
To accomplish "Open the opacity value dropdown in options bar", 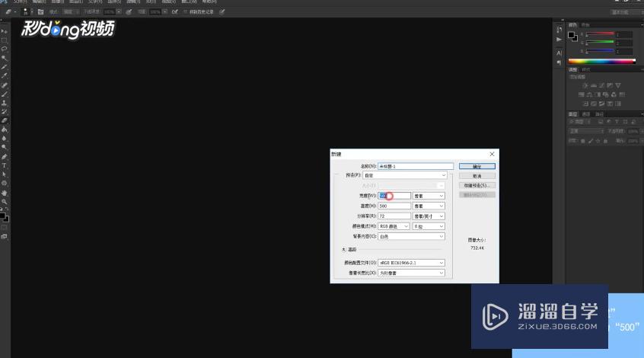I will coord(119,12).
